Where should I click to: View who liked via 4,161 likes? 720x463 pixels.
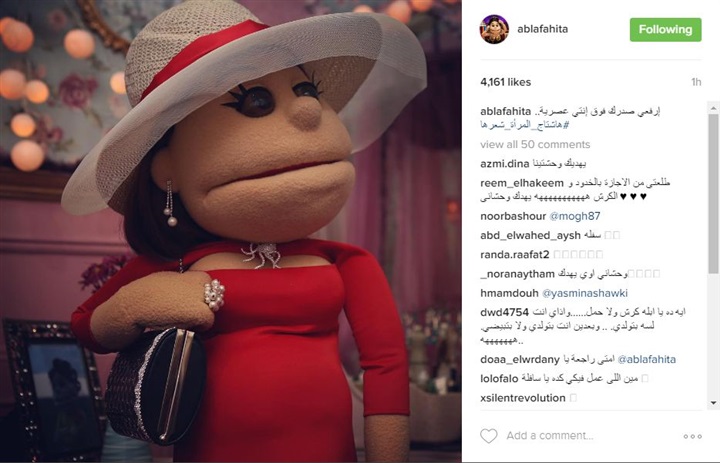pos(506,82)
